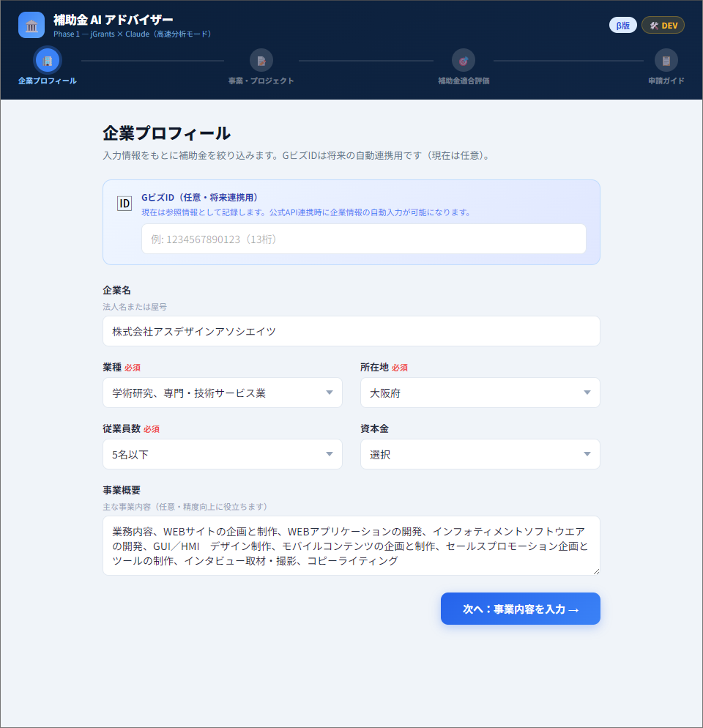Expand the 資本金 selection dropdown

coord(480,454)
